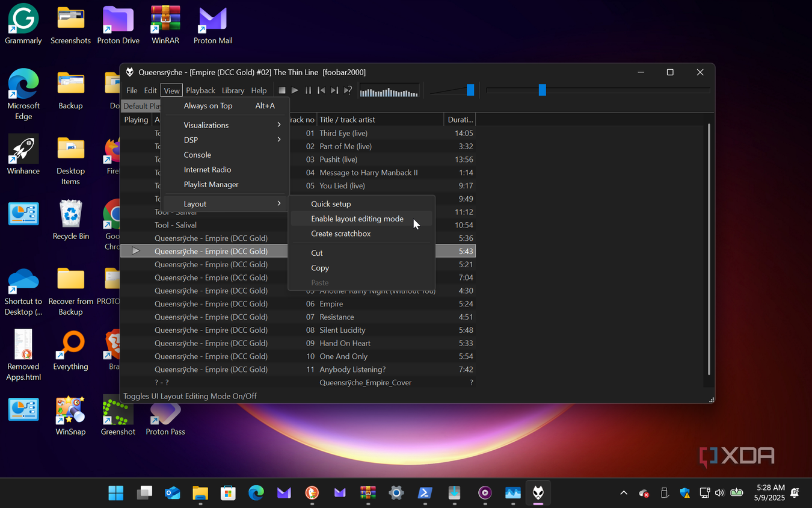Select the Winhance desktop shortcut
This screenshot has width=812, height=508.
[23, 155]
